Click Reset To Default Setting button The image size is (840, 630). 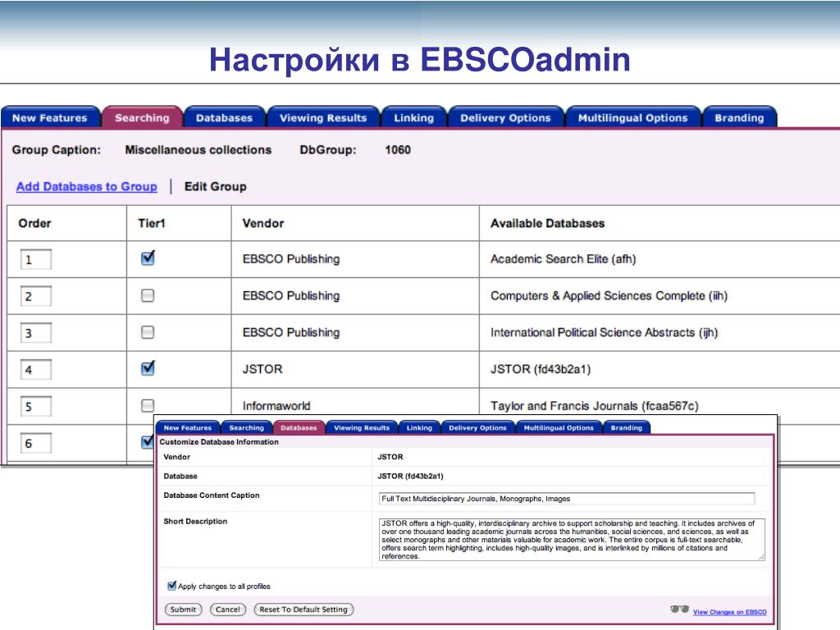304,609
